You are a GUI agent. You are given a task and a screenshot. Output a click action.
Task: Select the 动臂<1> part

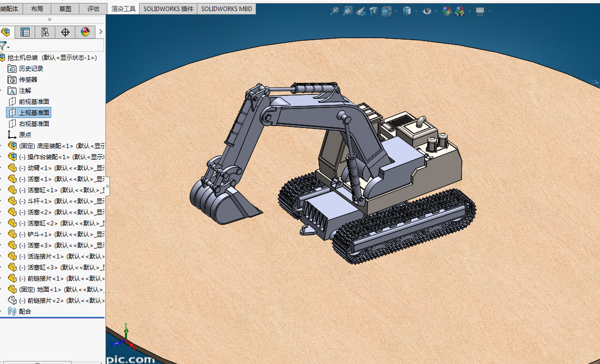[x=56, y=168]
